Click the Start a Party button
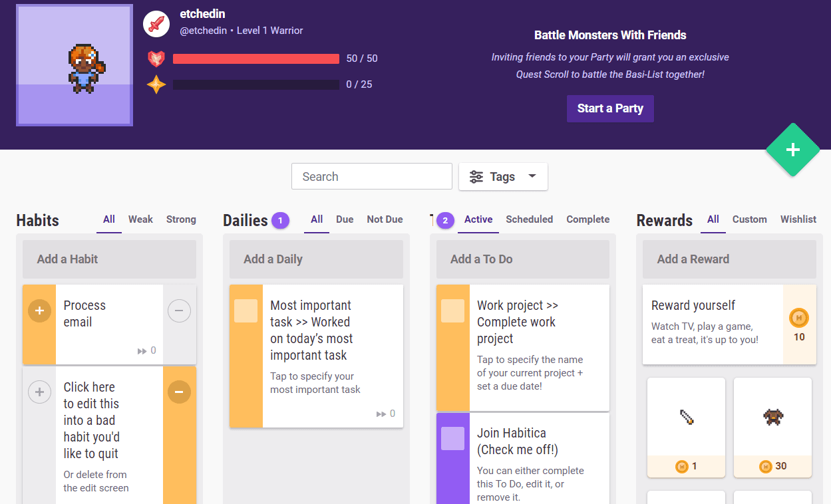The height and width of the screenshot is (504, 831). (x=610, y=108)
